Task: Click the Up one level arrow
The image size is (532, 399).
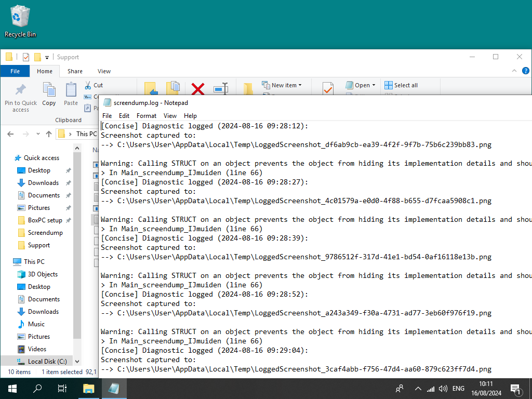Action: click(x=49, y=134)
